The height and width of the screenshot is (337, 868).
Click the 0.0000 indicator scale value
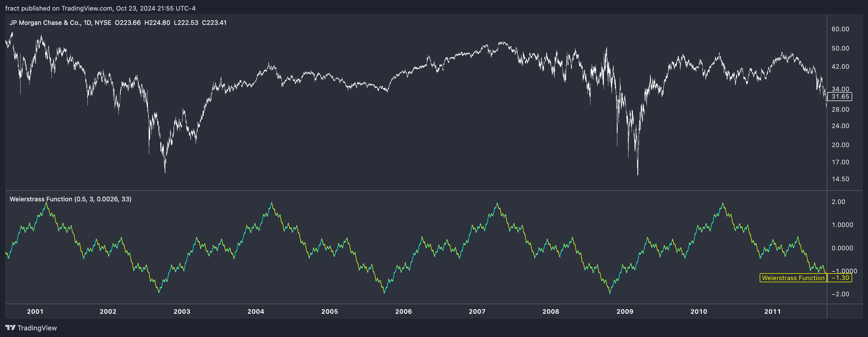(842, 248)
